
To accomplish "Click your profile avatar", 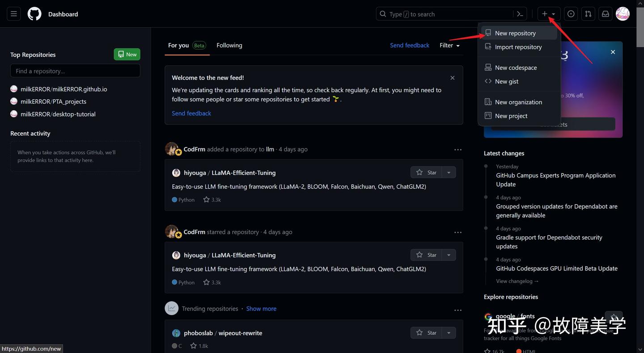I will [623, 13].
